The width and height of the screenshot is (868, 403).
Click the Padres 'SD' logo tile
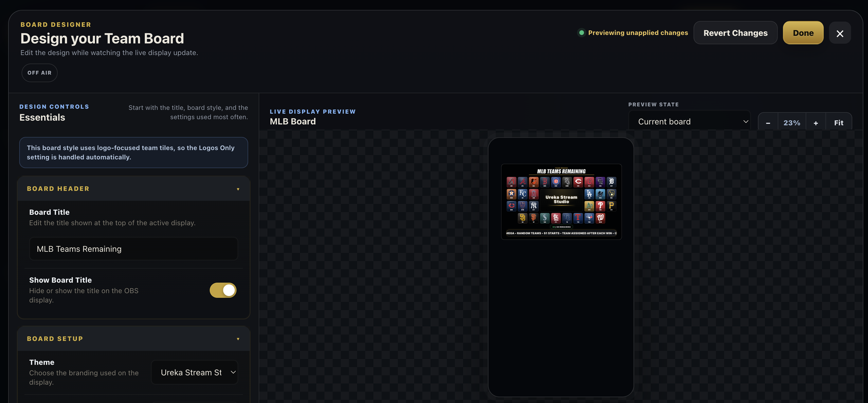click(523, 218)
